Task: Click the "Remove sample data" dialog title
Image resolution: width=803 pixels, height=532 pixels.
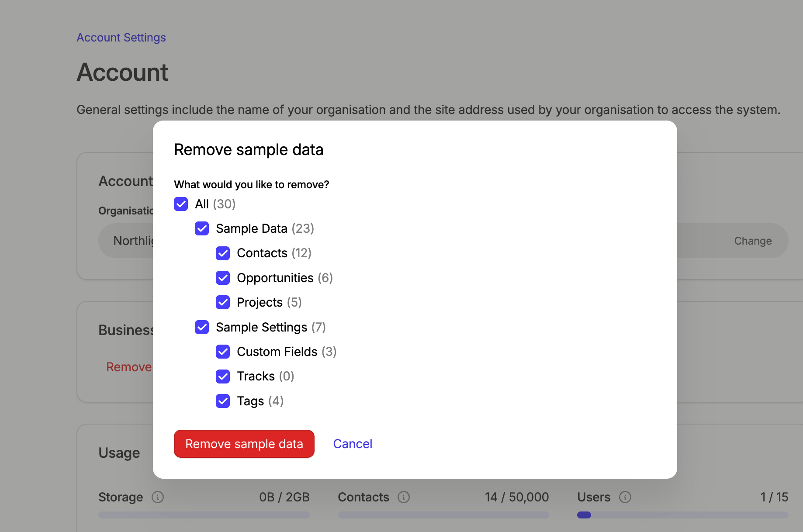Action: pos(249,150)
